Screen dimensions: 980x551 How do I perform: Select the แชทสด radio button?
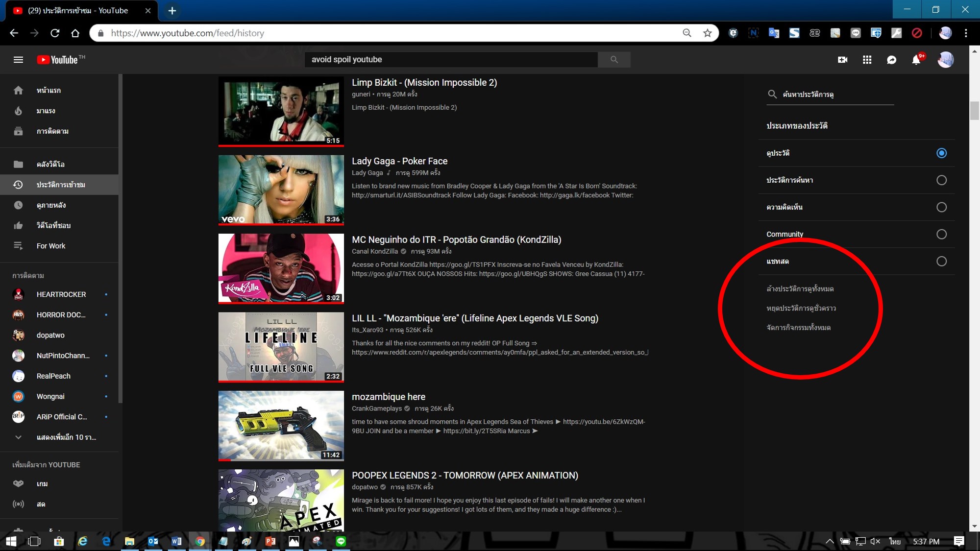(x=941, y=261)
